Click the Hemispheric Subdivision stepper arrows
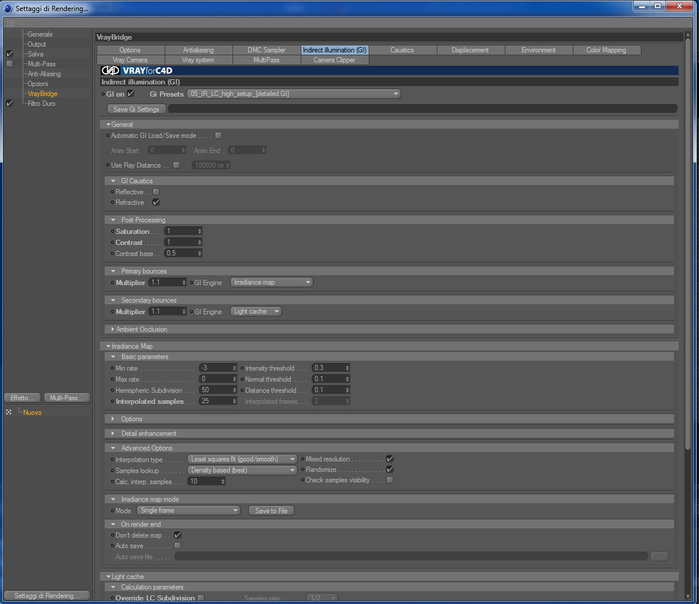This screenshot has width=699, height=604. click(234, 390)
